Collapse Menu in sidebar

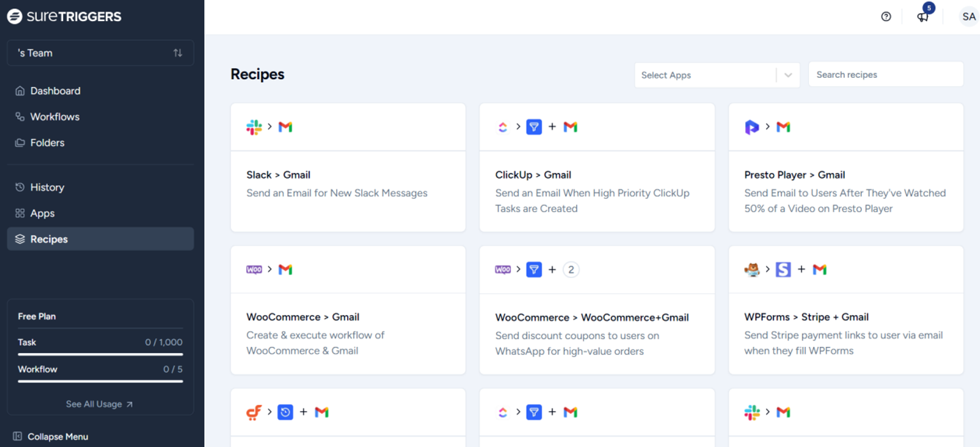coord(50,437)
